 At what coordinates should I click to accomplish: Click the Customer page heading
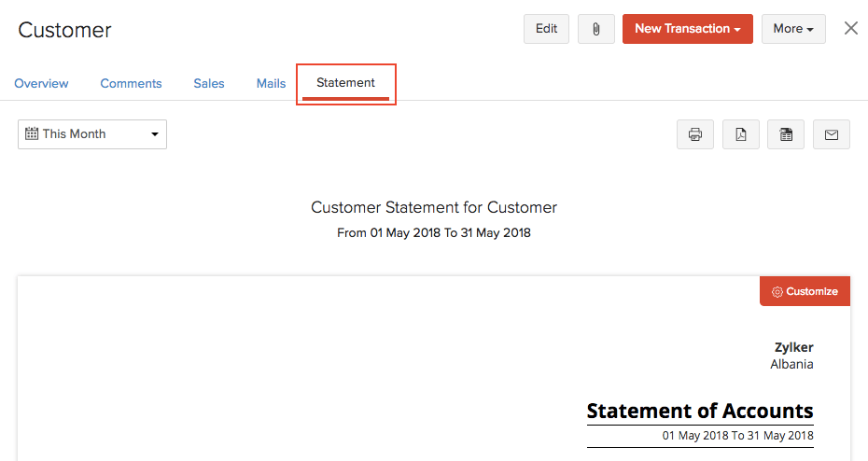[x=64, y=30]
